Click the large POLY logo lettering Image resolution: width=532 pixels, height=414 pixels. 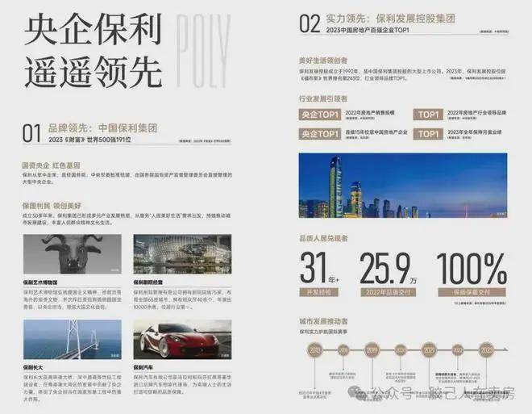click(202, 51)
